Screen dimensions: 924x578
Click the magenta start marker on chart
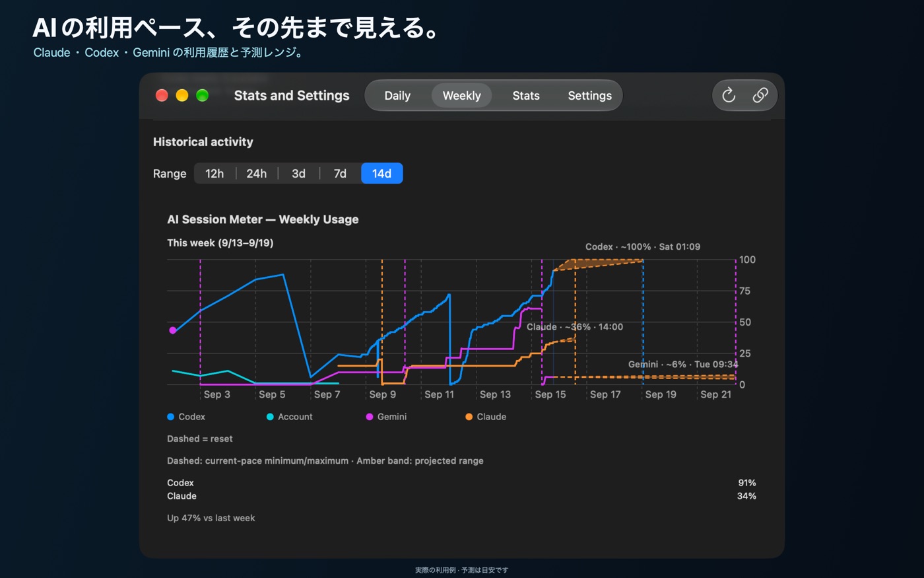tap(173, 330)
